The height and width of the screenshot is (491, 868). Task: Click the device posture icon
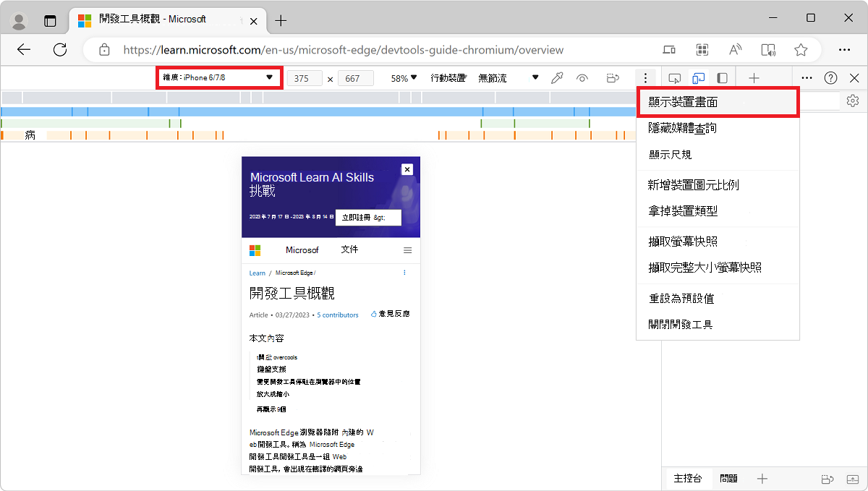(613, 78)
